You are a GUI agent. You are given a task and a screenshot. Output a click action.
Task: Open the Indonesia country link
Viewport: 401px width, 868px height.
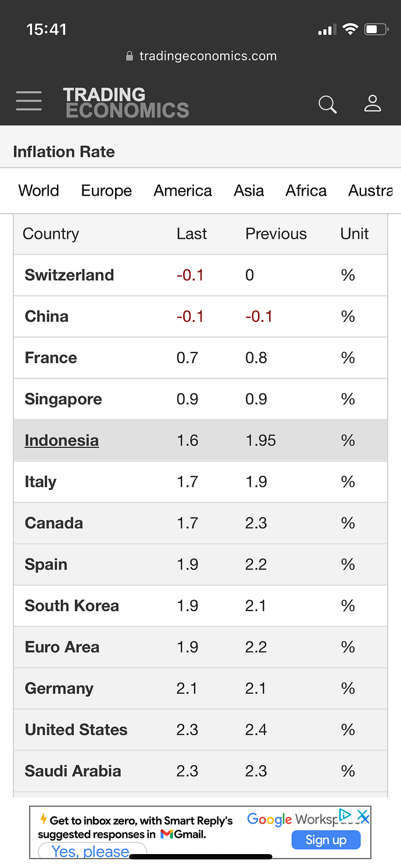(62, 440)
